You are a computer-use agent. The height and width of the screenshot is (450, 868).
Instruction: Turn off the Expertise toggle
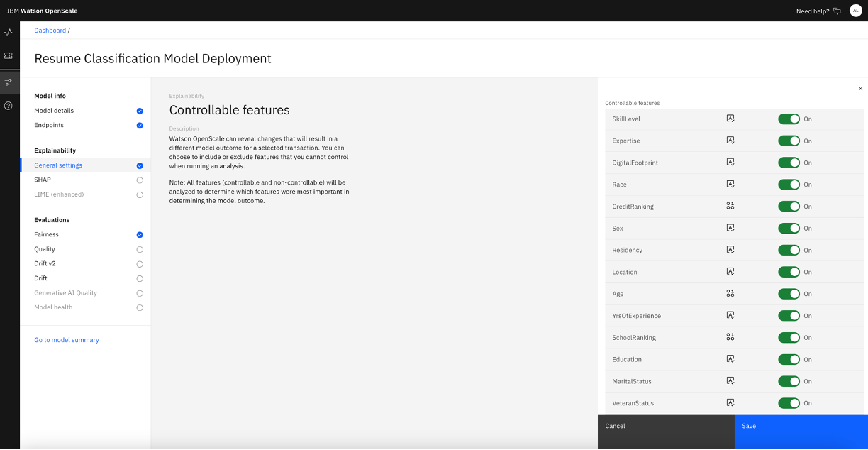pos(789,141)
